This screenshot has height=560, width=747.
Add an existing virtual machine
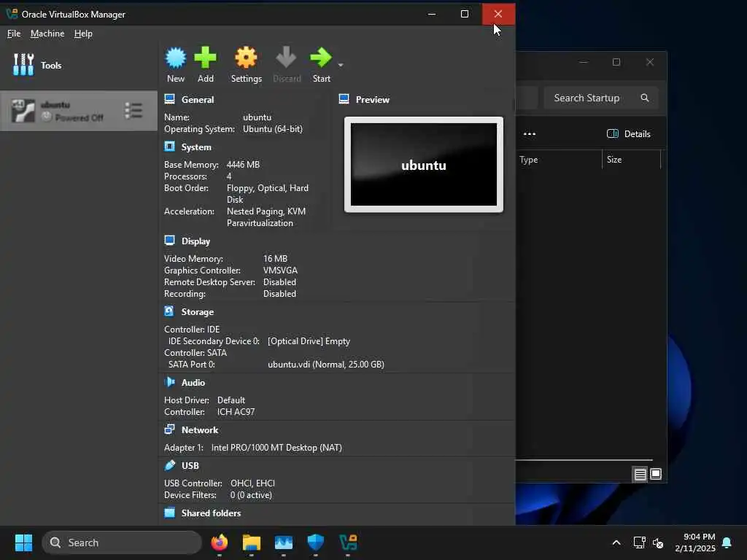(x=205, y=65)
